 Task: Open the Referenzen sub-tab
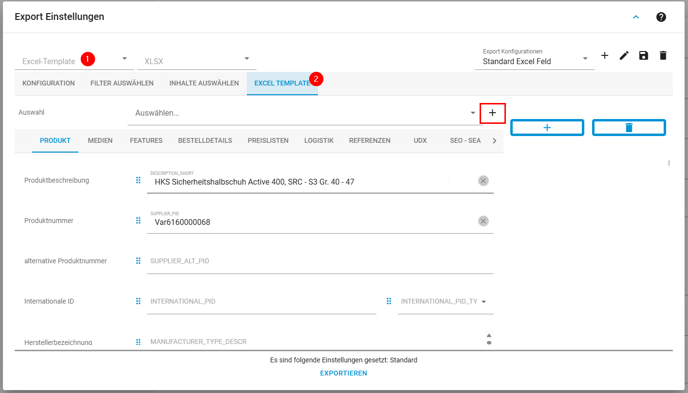[370, 141]
